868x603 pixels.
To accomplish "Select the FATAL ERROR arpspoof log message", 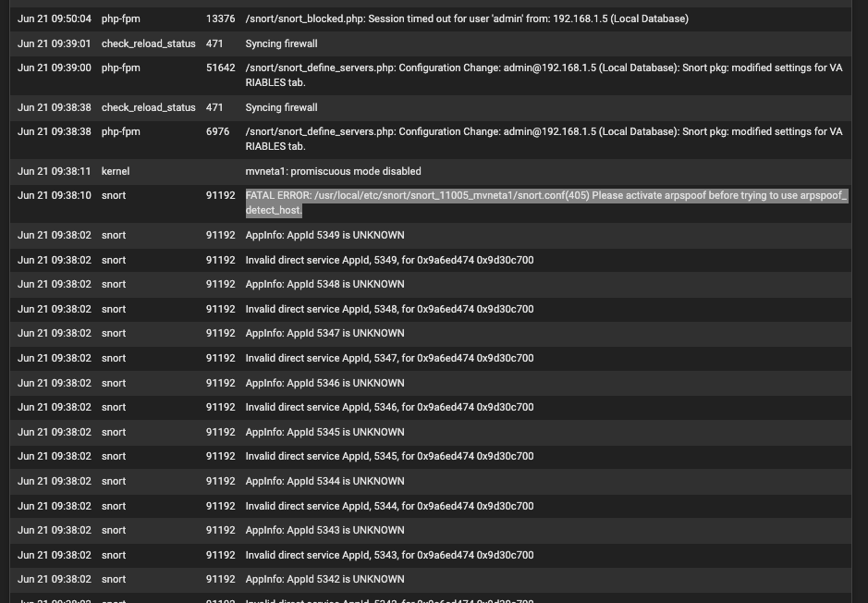I will point(545,203).
